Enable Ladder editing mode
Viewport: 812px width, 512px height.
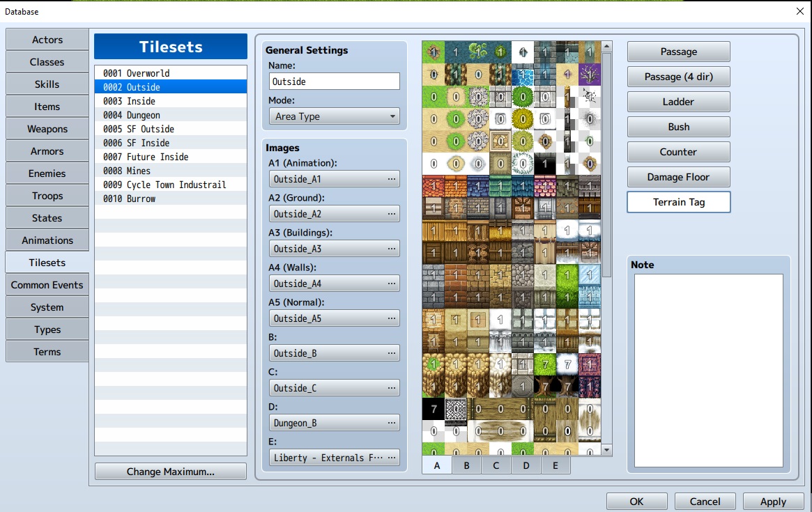(x=678, y=102)
